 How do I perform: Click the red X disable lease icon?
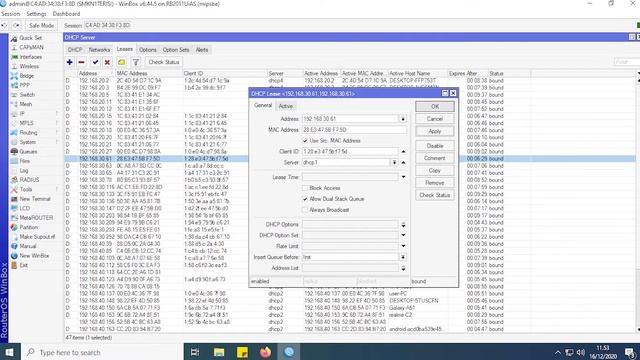(107, 62)
